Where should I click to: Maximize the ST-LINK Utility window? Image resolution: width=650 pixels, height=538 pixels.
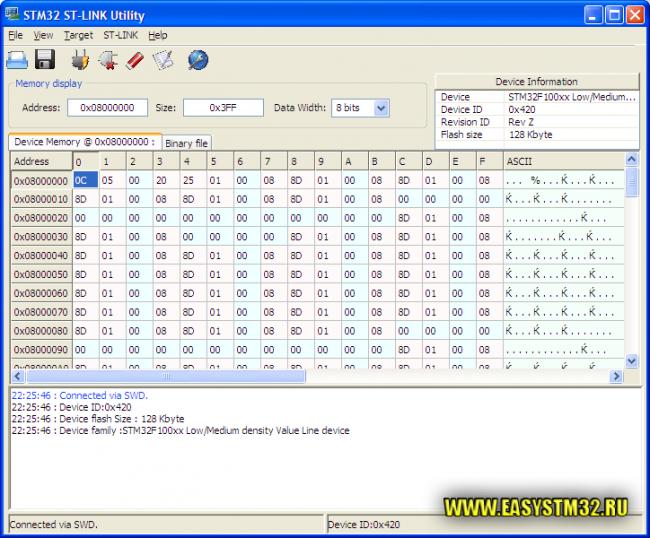[614, 15]
